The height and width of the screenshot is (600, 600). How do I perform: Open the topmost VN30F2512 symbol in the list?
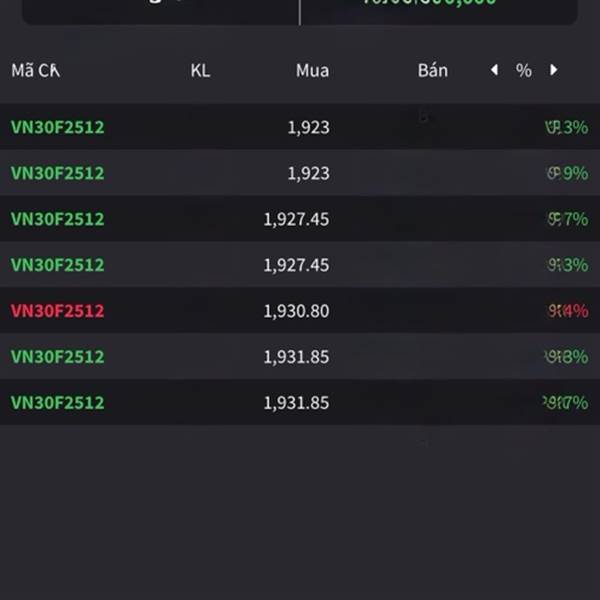(x=57, y=127)
